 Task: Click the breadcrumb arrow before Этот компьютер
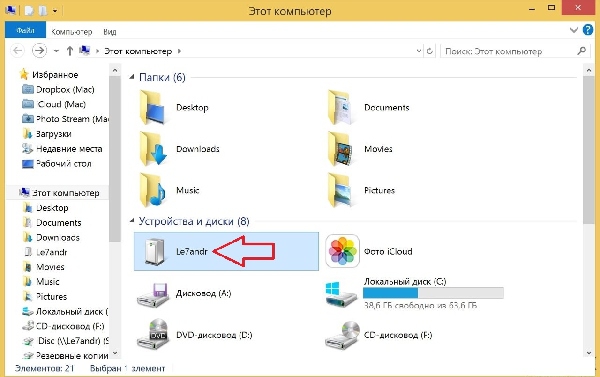point(97,51)
